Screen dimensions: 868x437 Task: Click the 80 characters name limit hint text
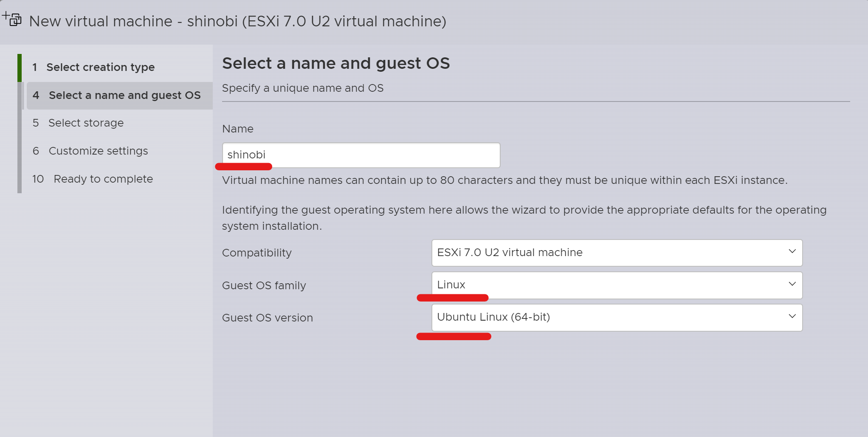[504, 180]
